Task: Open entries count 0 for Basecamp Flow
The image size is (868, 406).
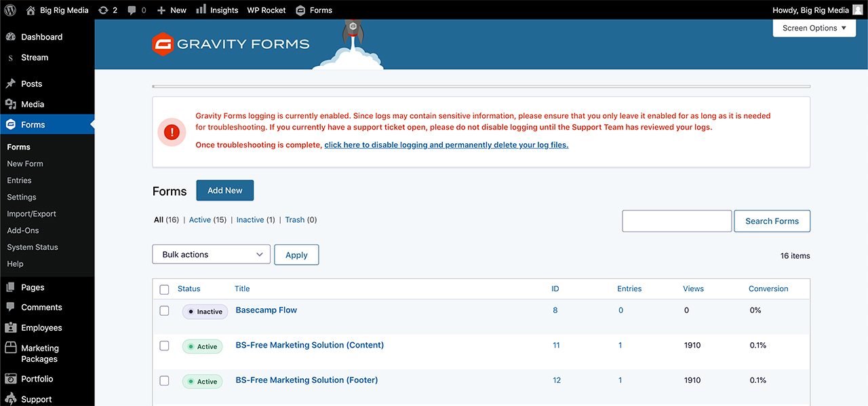Action: (620, 310)
